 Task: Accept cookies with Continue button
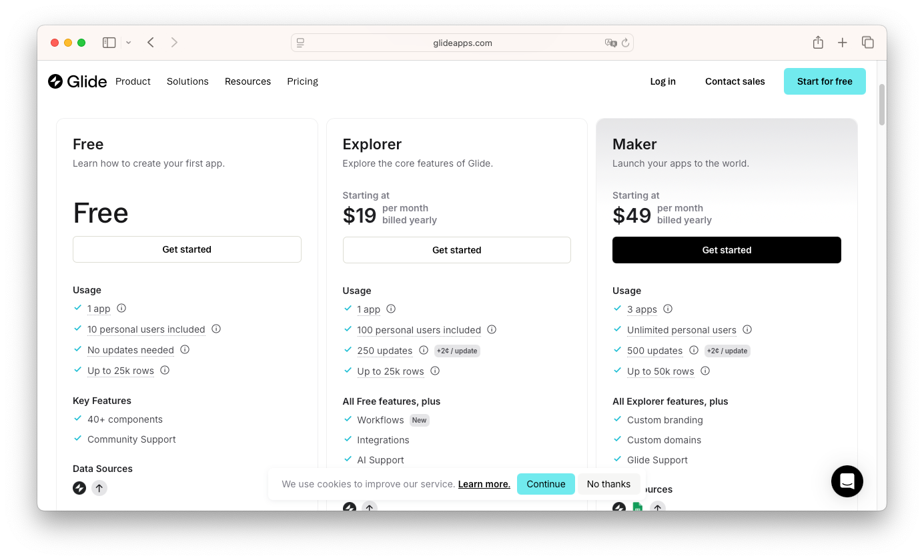(x=546, y=484)
